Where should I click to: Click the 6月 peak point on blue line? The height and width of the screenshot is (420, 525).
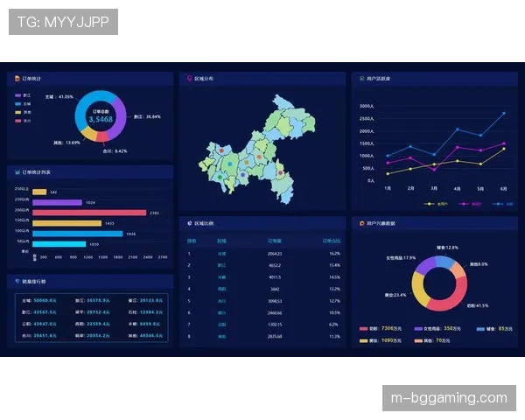coord(503,113)
